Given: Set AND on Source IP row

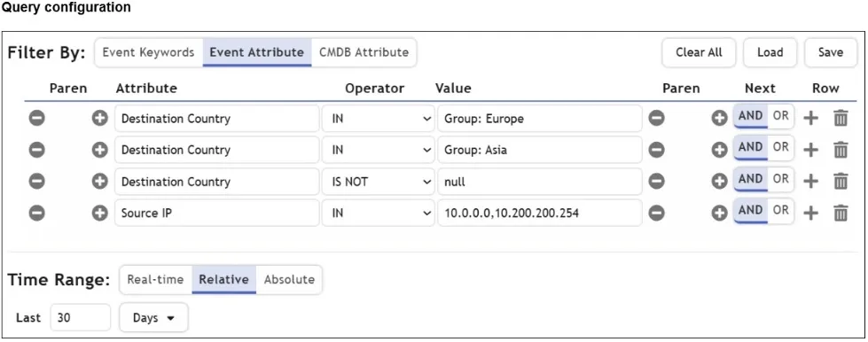Looking at the screenshot, I should point(751,211).
